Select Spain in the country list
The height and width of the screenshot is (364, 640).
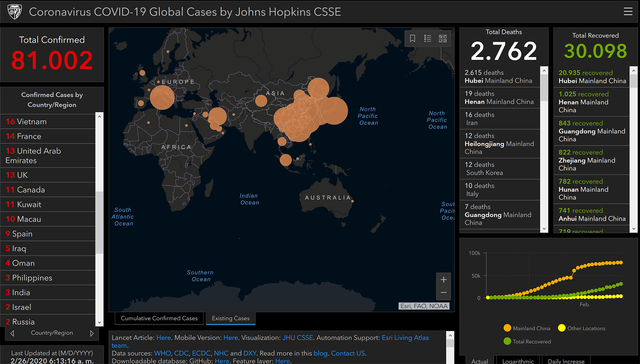48,234
